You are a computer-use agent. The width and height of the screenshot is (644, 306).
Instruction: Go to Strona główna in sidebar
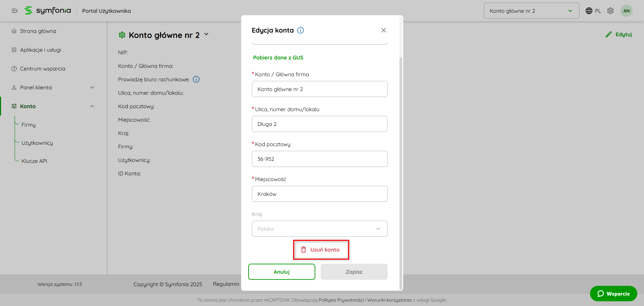[x=38, y=31]
